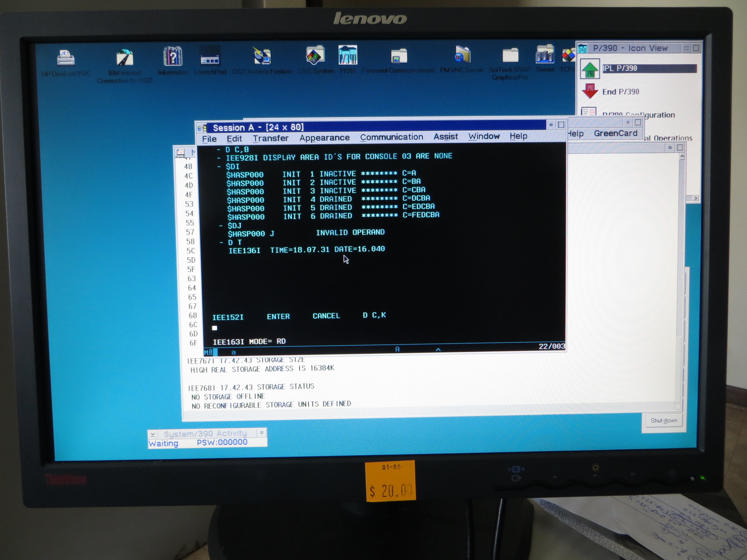Image resolution: width=747 pixels, height=560 pixels.
Task: Click the MA status indicator in operator area
Action: point(208,352)
